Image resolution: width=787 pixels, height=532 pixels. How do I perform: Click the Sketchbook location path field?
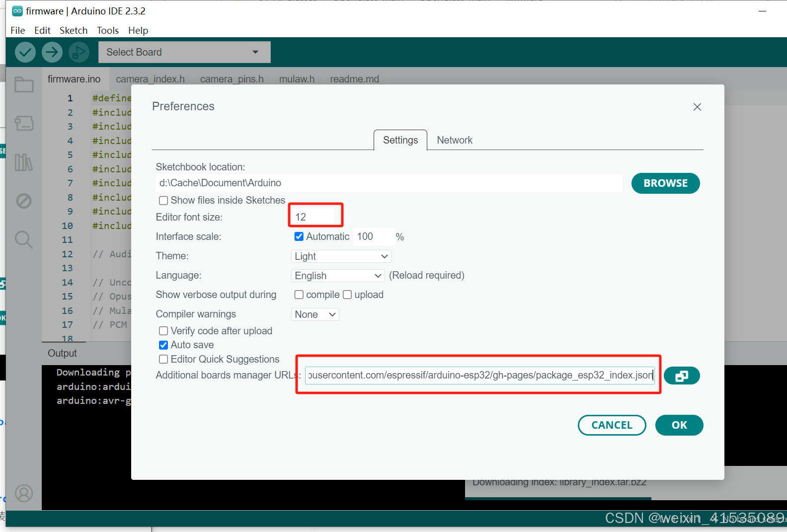tap(389, 183)
